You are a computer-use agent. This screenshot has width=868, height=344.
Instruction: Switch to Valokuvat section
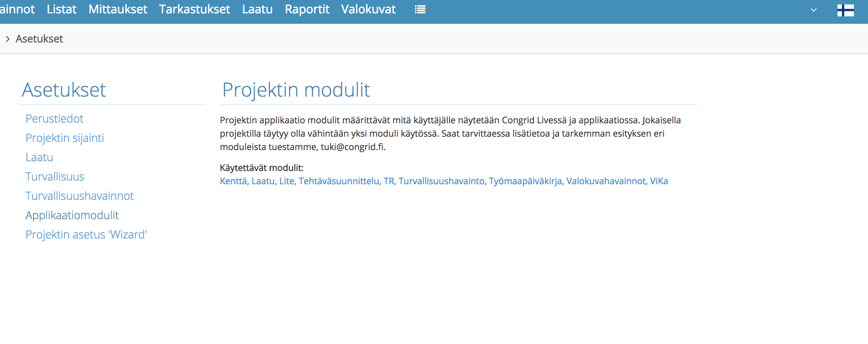pos(369,9)
